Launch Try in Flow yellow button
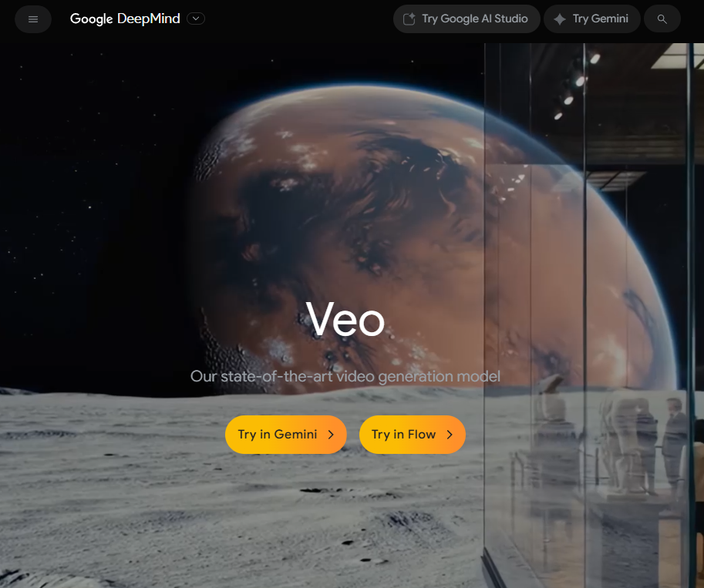This screenshot has height=588, width=704. 413,435
